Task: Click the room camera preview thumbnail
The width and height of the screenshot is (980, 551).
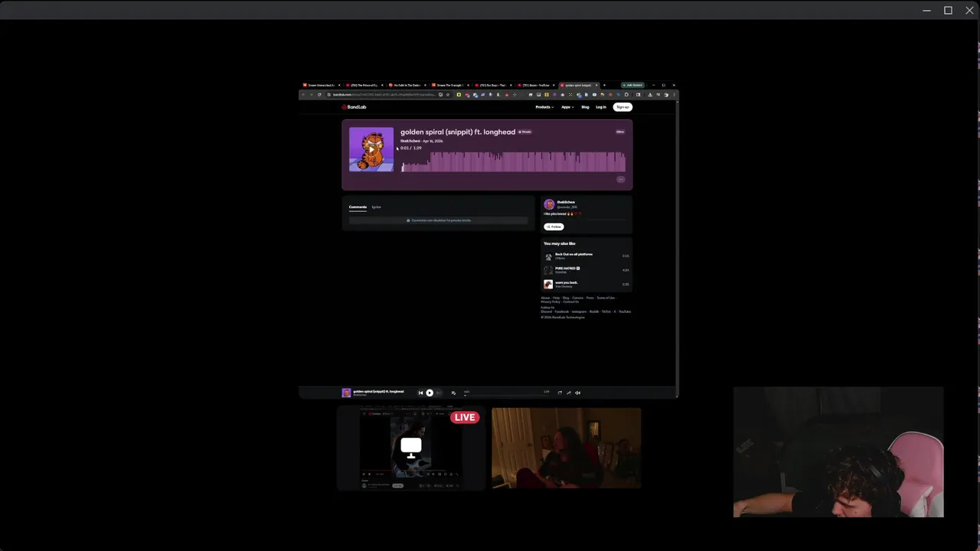Action: coord(567,448)
